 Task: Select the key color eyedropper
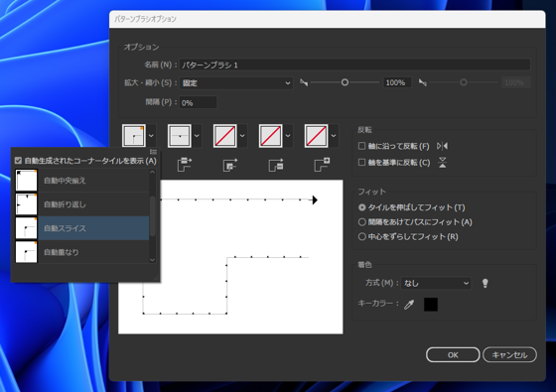point(409,304)
